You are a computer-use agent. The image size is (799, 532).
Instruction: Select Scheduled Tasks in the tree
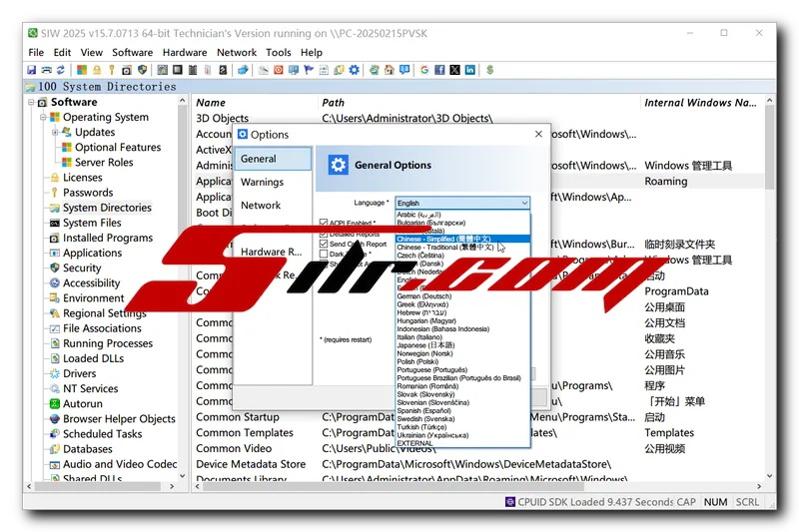pos(103,434)
